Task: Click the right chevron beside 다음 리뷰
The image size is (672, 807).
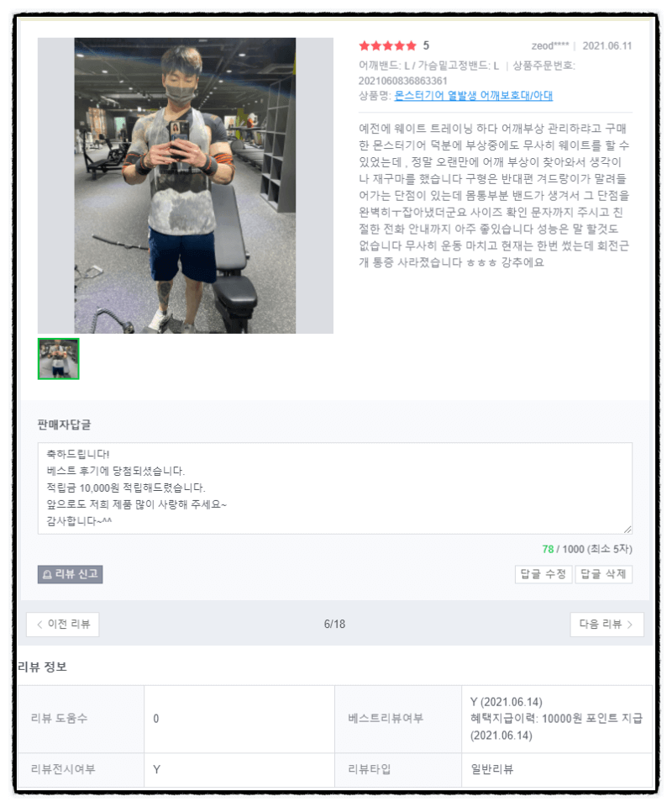Action: pos(630,625)
